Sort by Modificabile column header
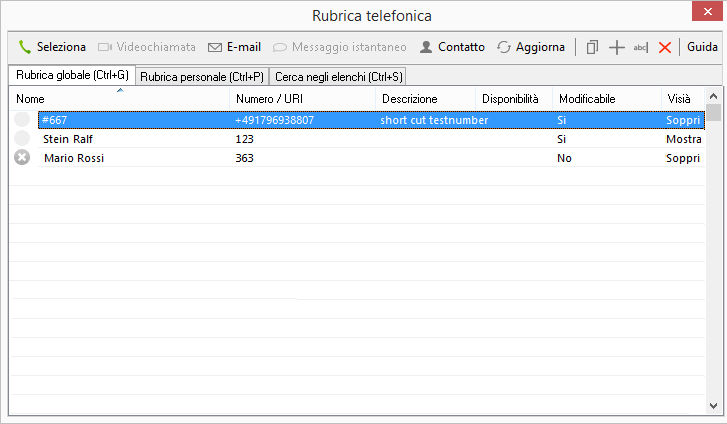The height and width of the screenshot is (424, 727). click(x=605, y=99)
